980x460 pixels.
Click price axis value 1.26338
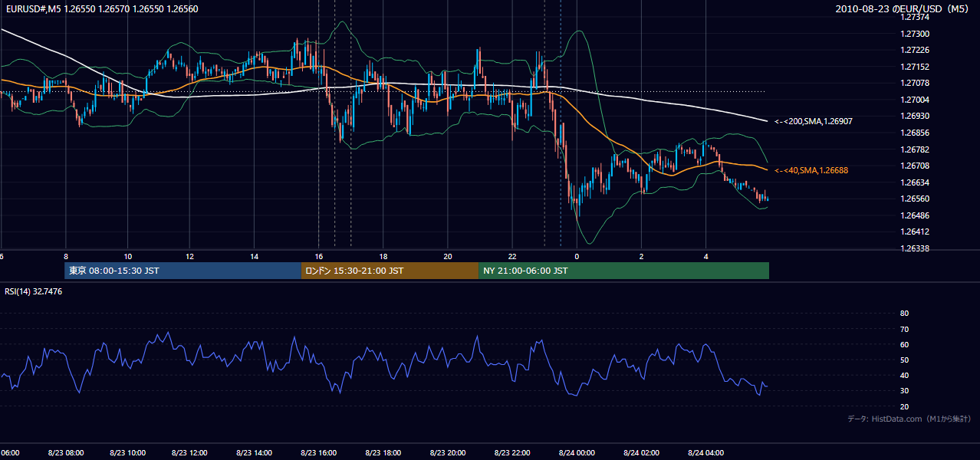pos(916,248)
